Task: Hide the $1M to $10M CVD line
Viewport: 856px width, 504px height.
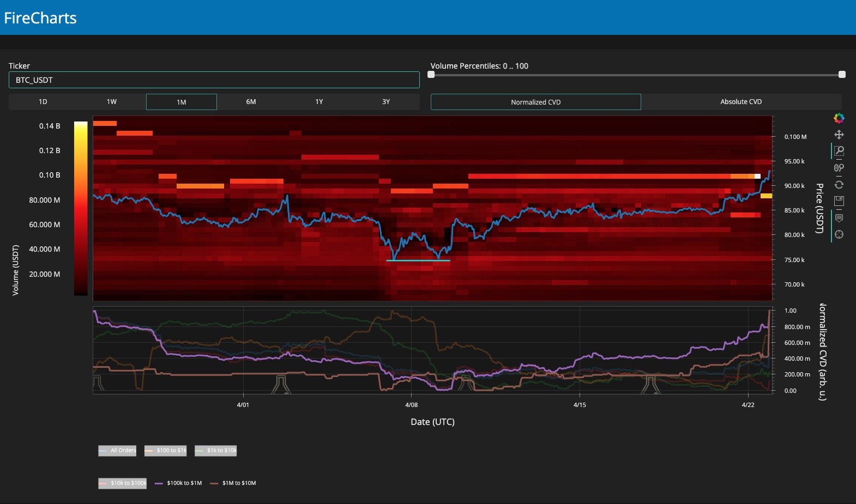Action: coord(233,483)
